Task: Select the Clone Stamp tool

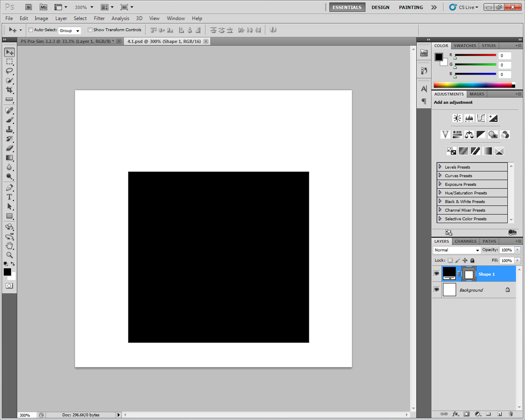Action: (x=9, y=129)
